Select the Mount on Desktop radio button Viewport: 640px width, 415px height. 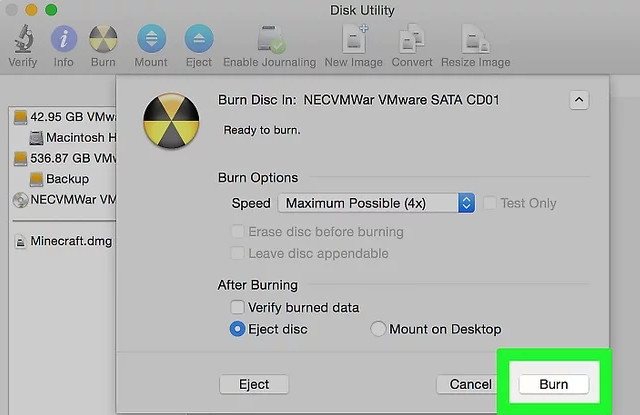pyautogui.click(x=378, y=329)
